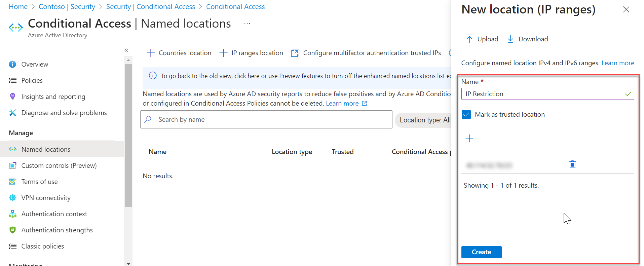The image size is (644, 266).
Task: Click the trash icon to delete IP range
Action: tap(572, 164)
